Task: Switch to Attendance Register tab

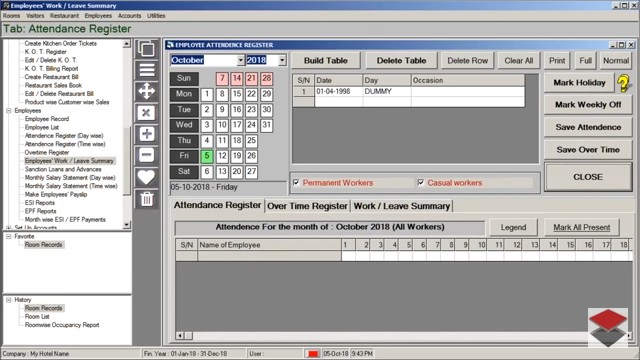Action: pyautogui.click(x=218, y=205)
